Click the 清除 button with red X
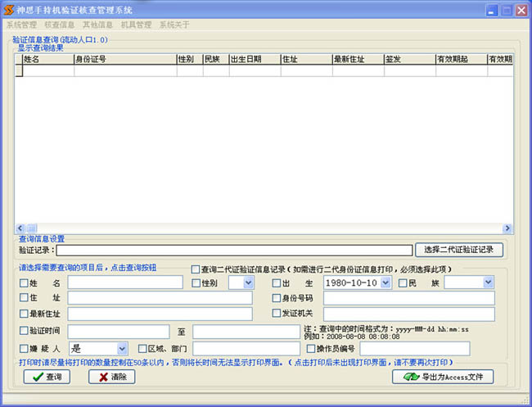 tap(112, 377)
